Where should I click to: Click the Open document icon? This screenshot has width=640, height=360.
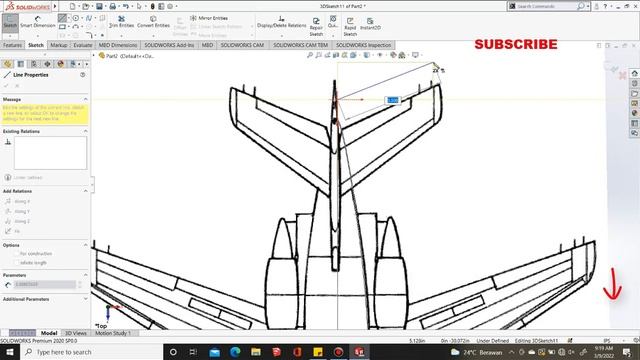(x=85, y=6)
